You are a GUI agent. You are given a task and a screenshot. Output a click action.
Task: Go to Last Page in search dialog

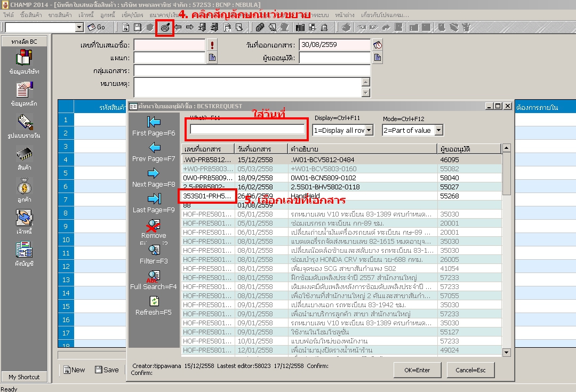[154, 203]
